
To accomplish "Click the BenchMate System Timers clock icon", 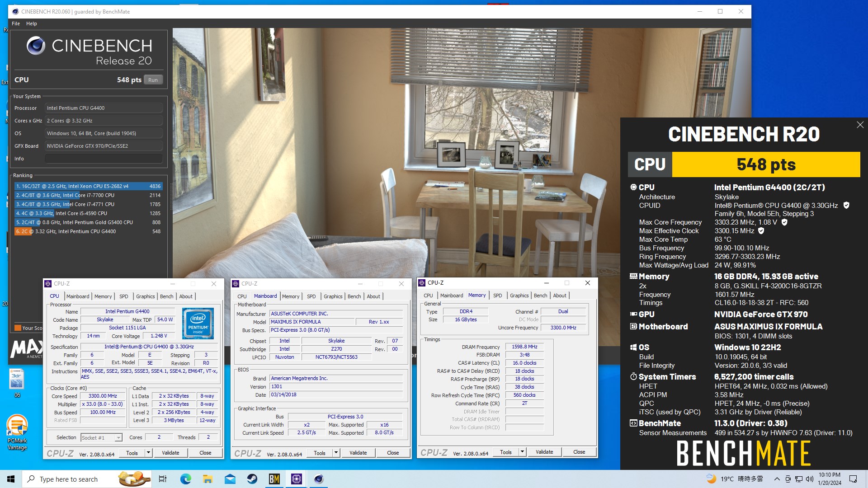I will [633, 376].
